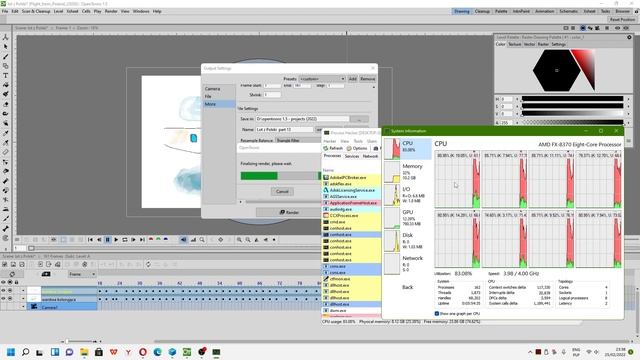640x360 pixels.
Task: Open File Explorer from taskbar
Action: tap(84, 352)
